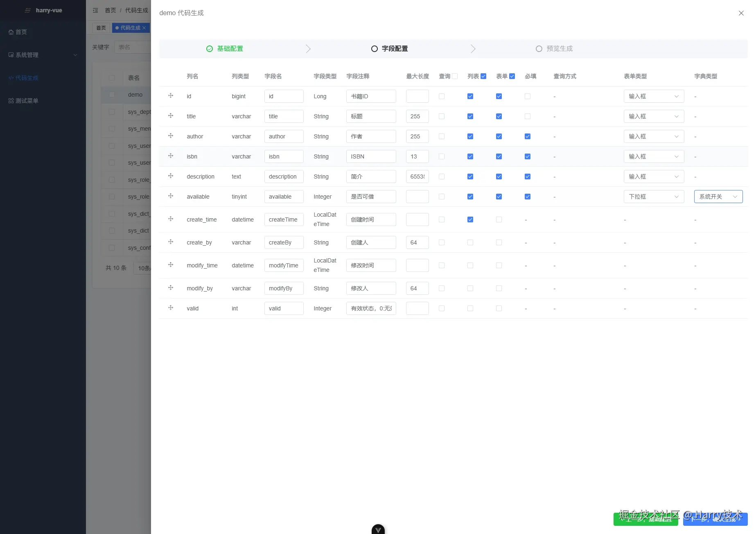Open 首页 in the left sidebar
756x534 pixels.
pos(43,32)
